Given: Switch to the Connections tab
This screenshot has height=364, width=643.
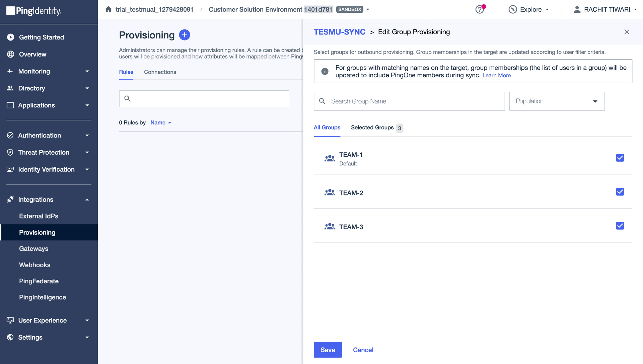Looking at the screenshot, I should [160, 72].
